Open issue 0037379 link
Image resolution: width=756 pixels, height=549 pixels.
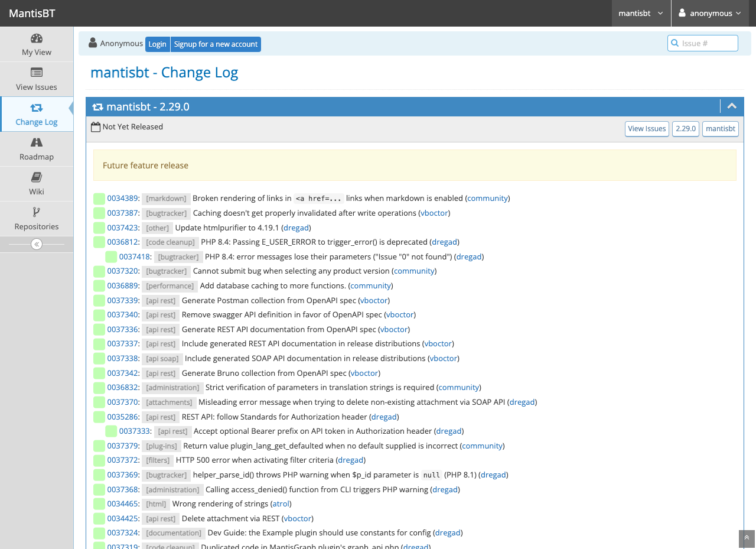click(123, 446)
